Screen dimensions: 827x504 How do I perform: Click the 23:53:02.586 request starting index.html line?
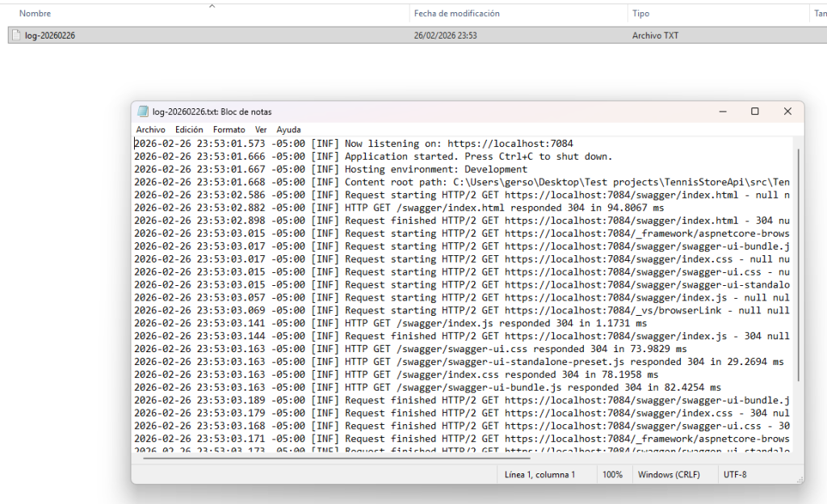(x=461, y=195)
